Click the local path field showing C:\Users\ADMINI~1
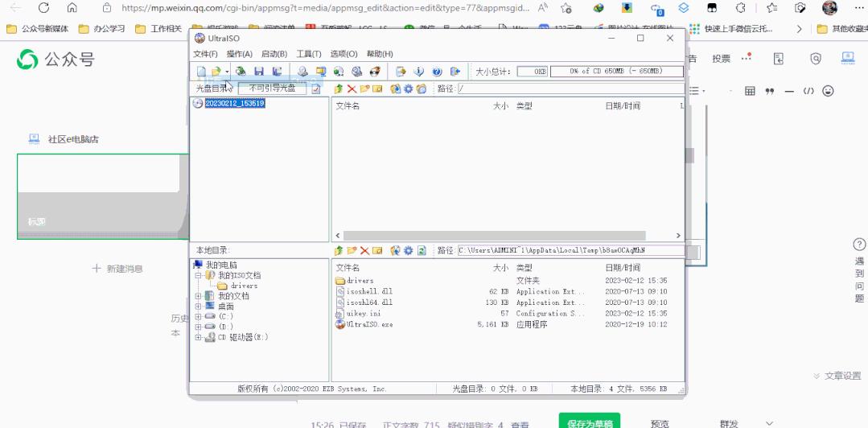Image resolution: width=868 pixels, height=428 pixels. pyautogui.click(x=570, y=250)
